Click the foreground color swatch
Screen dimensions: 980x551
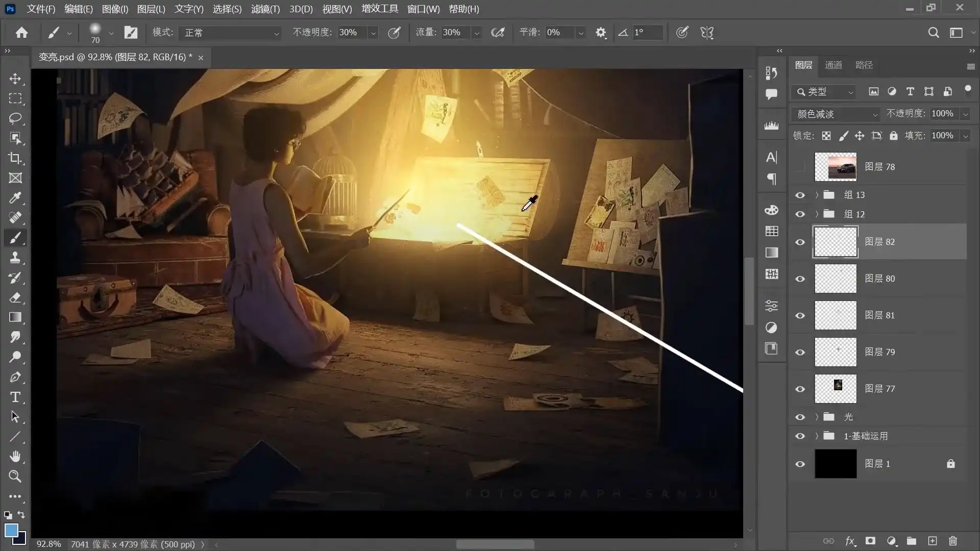pyautogui.click(x=11, y=530)
